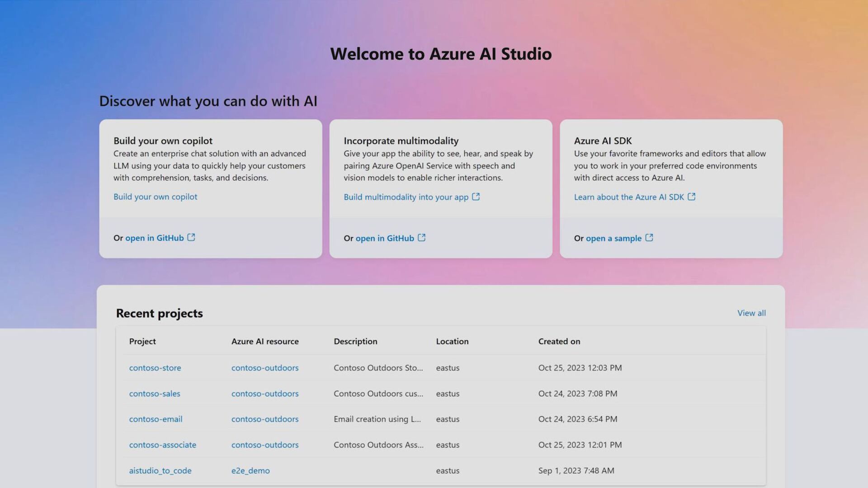Viewport: 868px width, 488px height.
Task: Click 'Contoso Outdoors Sto...' description cell
Action: coord(378,368)
